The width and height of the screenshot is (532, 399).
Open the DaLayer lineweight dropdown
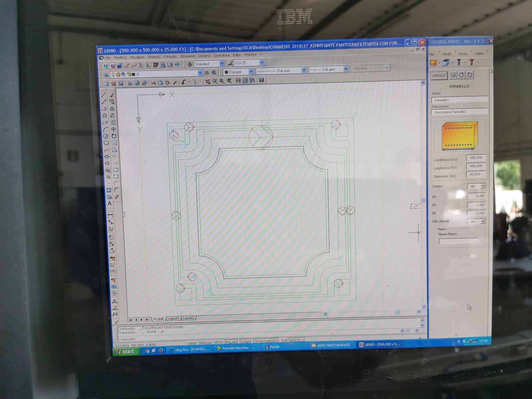coord(346,69)
